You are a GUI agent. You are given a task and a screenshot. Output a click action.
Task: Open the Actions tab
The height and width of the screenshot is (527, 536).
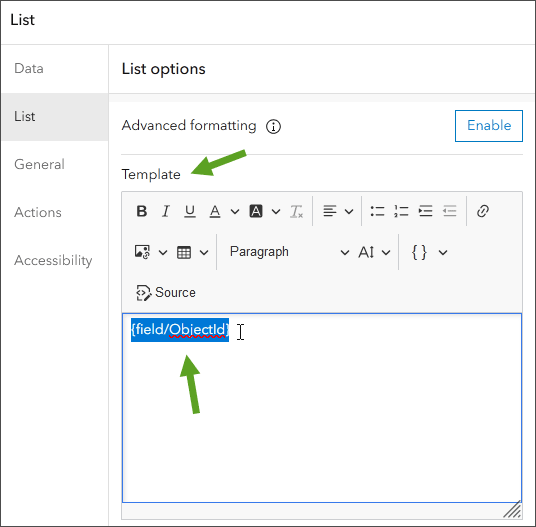pos(55,212)
